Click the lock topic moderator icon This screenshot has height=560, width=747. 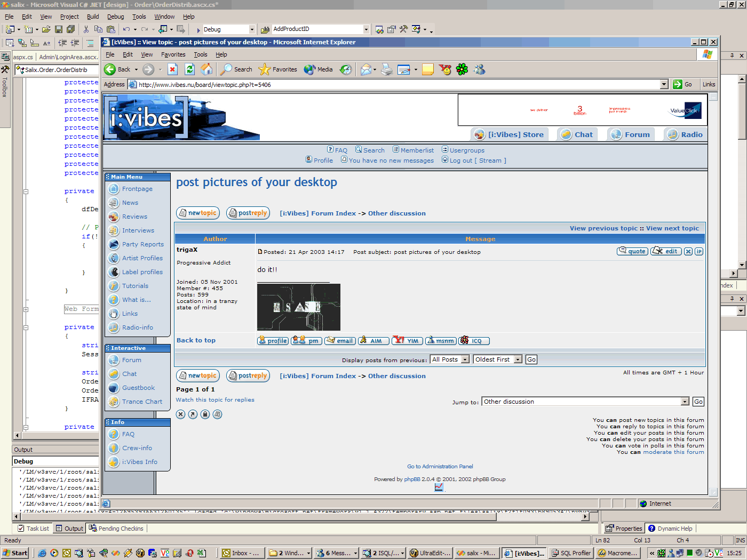point(205,414)
